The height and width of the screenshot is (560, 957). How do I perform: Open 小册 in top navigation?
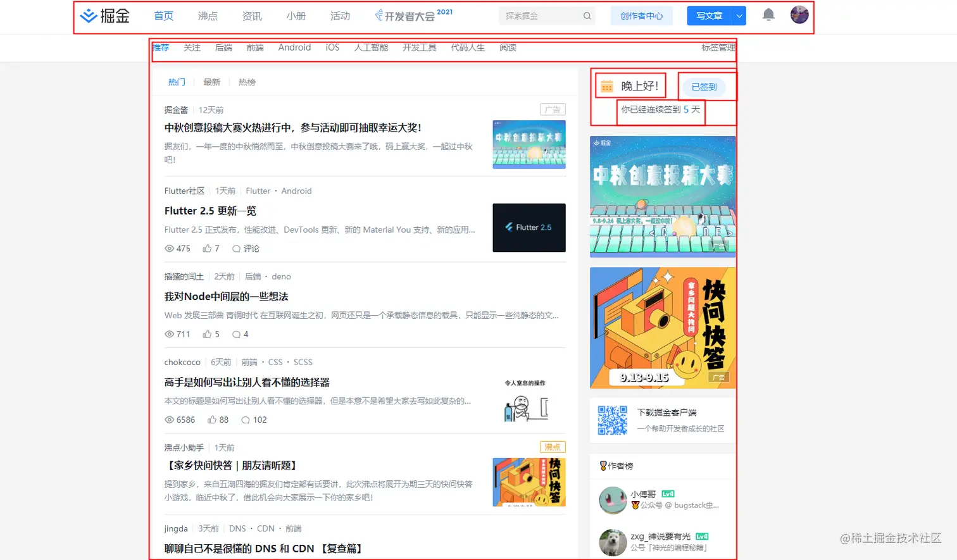pos(296,16)
